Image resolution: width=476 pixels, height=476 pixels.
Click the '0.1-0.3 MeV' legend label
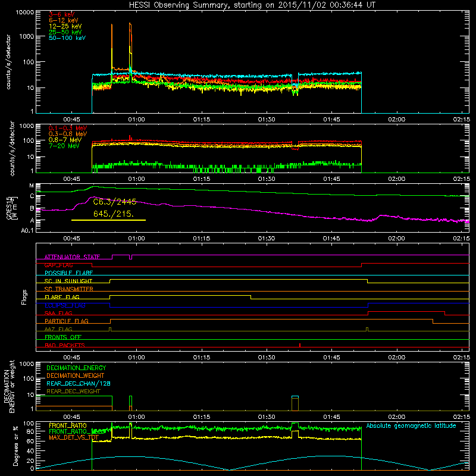(x=68, y=128)
